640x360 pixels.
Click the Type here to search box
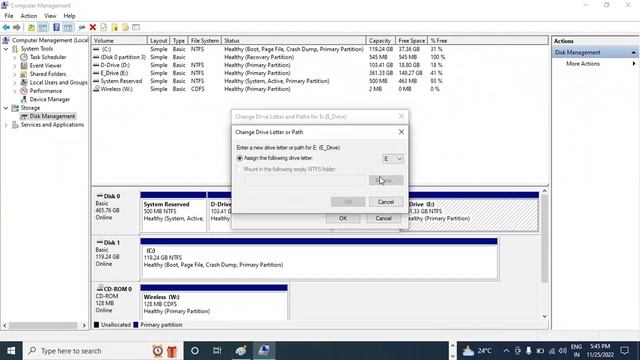(x=103, y=351)
